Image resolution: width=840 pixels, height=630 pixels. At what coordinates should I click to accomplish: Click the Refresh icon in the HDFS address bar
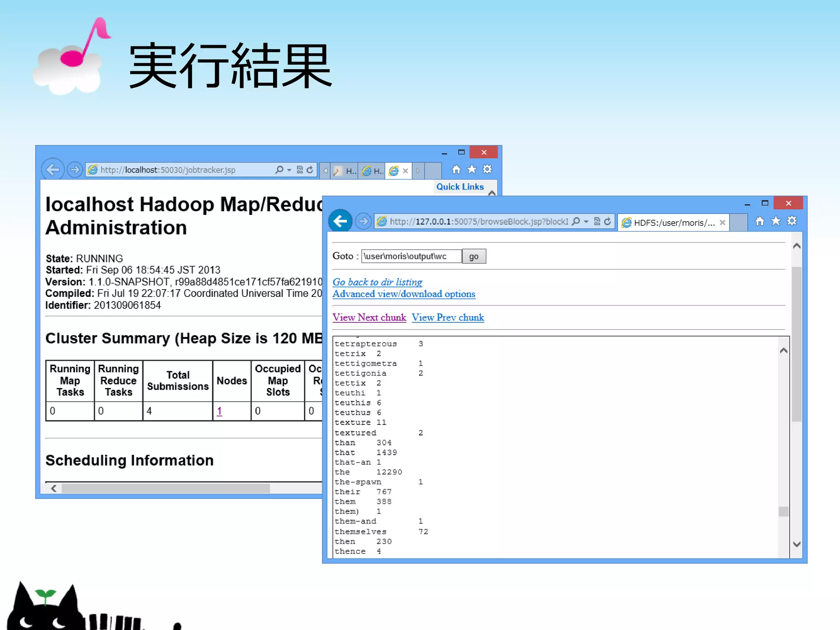pos(607,221)
